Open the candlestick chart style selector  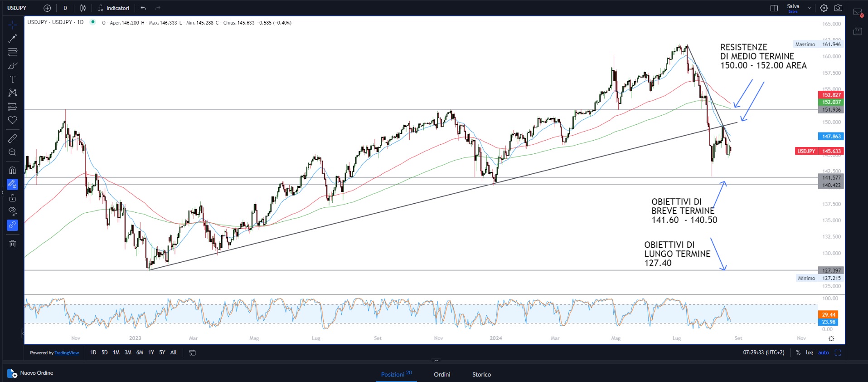point(83,8)
